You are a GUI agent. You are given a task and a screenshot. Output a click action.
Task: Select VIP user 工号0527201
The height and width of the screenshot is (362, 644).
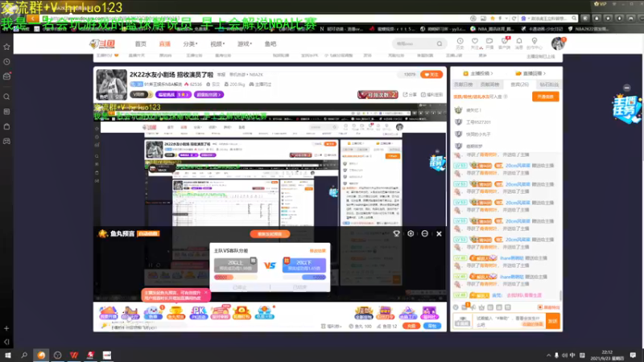click(x=478, y=122)
